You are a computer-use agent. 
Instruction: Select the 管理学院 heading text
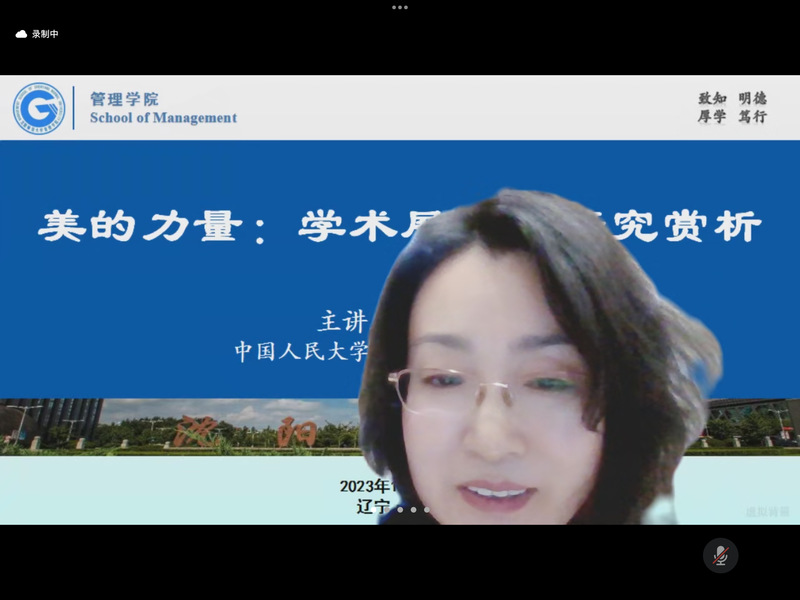point(124,99)
